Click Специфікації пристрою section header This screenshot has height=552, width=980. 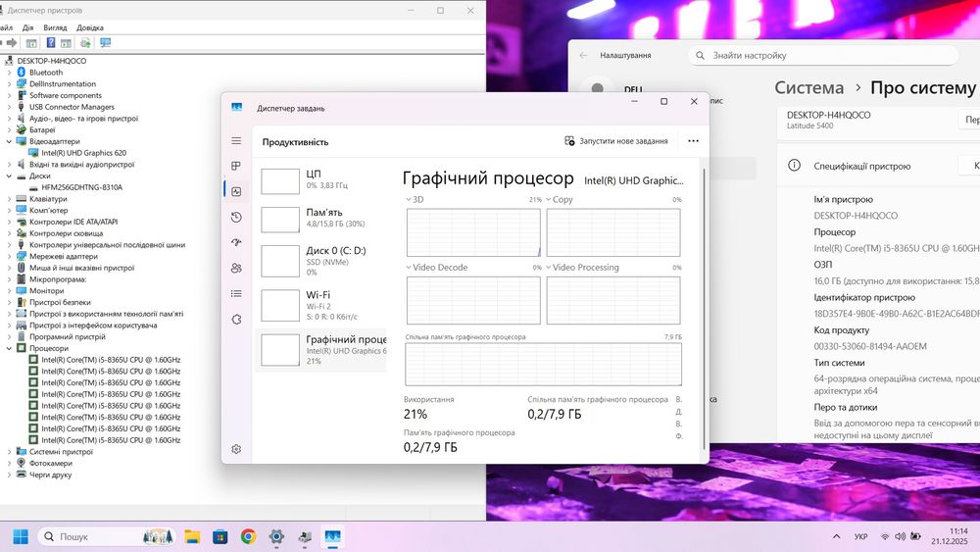pos(861,167)
